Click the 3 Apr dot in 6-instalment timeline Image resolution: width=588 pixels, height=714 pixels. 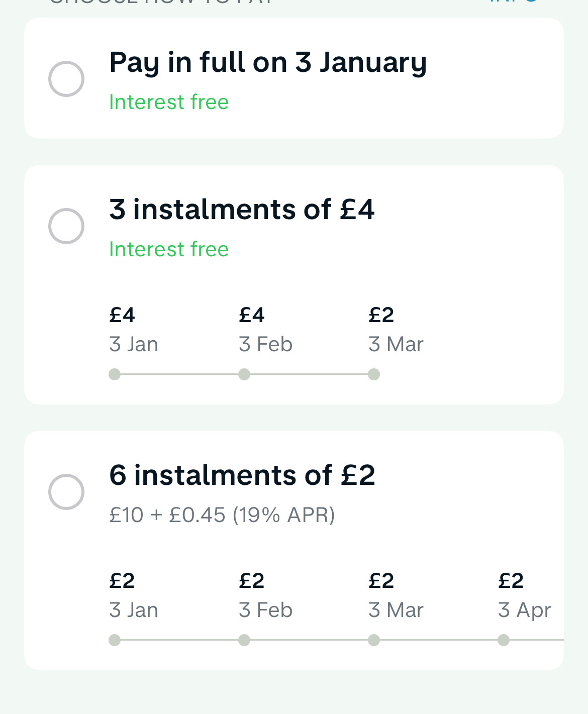click(x=504, y=640)
